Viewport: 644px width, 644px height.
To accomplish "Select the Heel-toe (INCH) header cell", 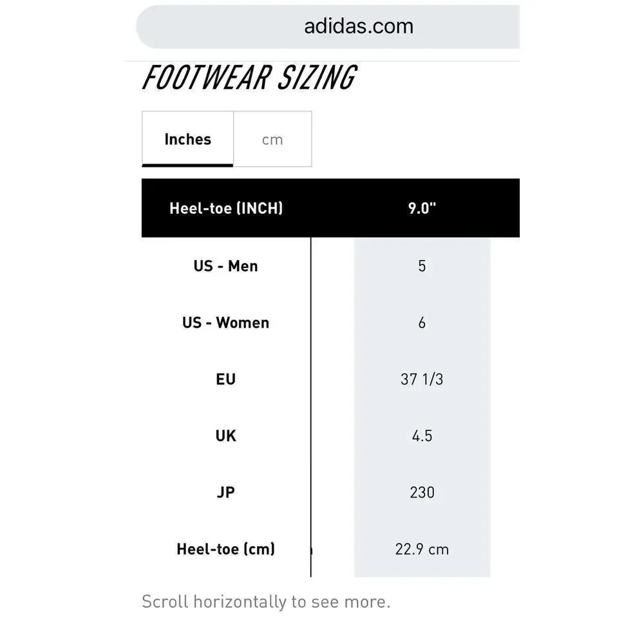I will click(x=226, y=208).
